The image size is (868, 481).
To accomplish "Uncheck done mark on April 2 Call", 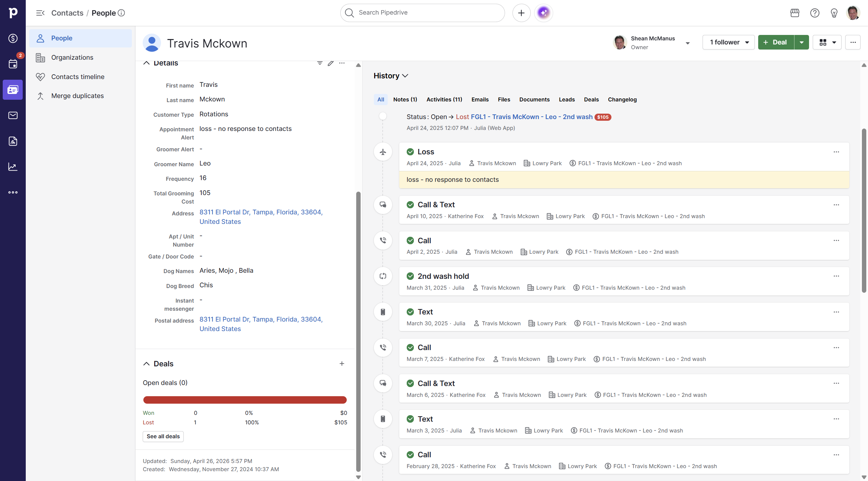I will [x=410, y=240].
